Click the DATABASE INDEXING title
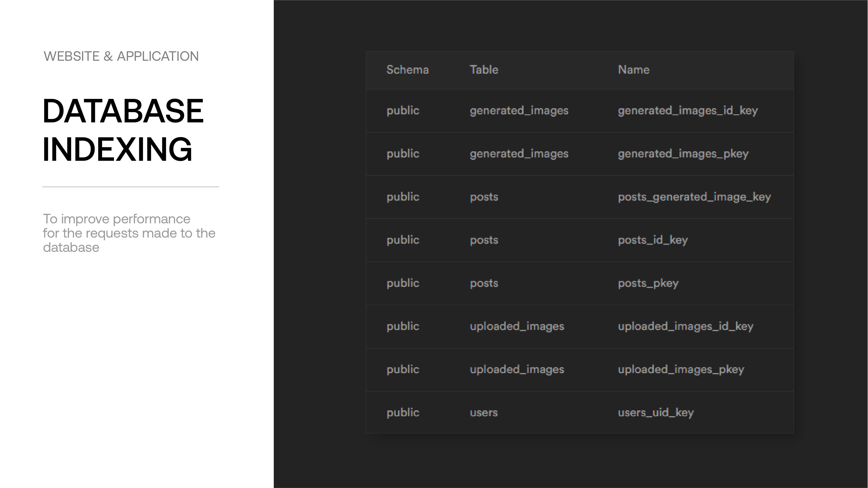868x488 pixels. click(x=123, y=130)
